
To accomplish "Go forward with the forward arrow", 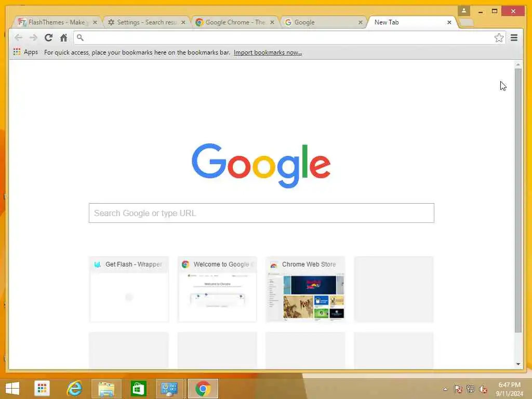I will tap(33, 37).
